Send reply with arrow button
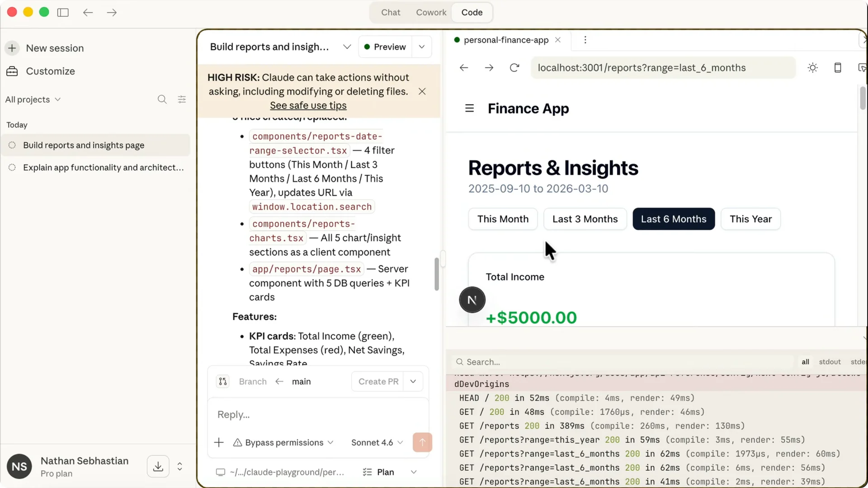This screenshot has width=868, height=488. click(x=422, y=442)
